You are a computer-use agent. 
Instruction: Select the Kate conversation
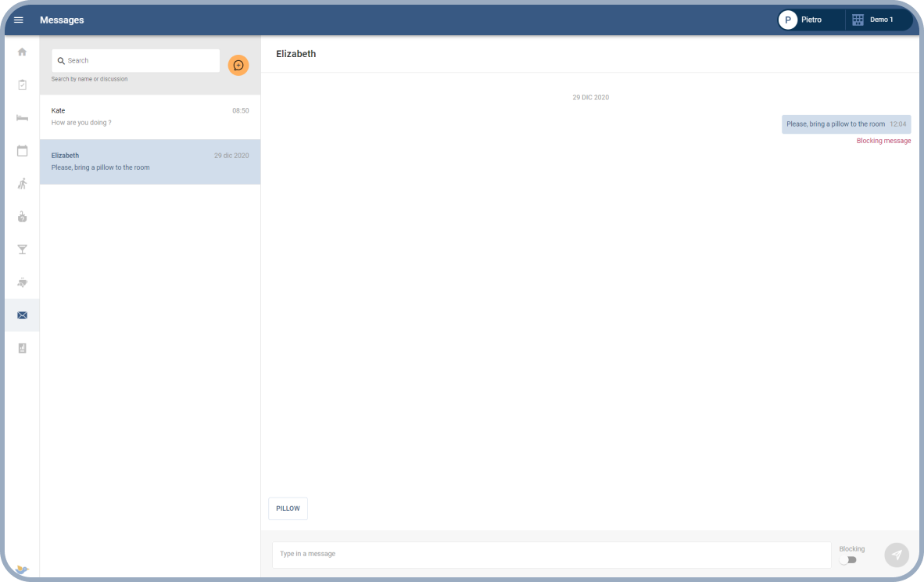(150, 117)
